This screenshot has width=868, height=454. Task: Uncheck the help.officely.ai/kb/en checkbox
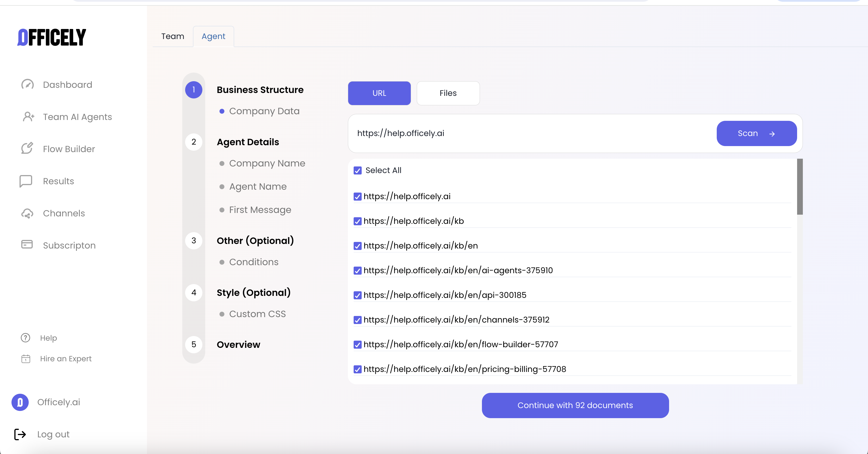pyautogui.click(x=358, y=246)
